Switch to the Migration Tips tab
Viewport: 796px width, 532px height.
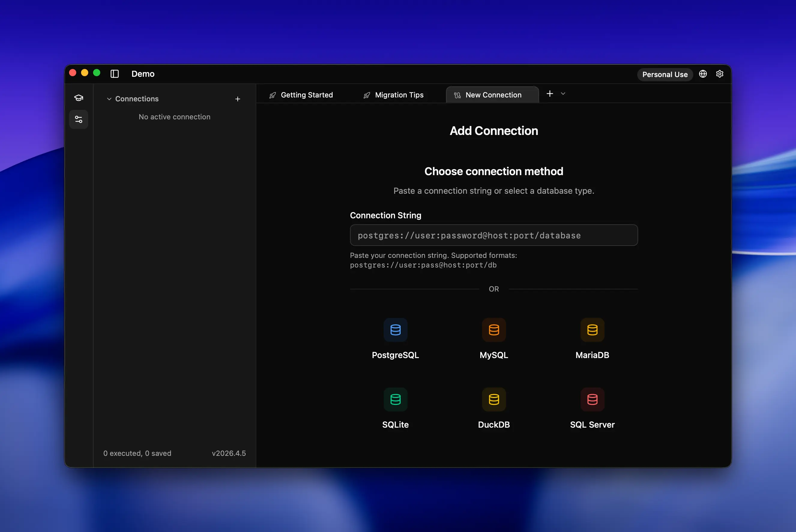399,95
